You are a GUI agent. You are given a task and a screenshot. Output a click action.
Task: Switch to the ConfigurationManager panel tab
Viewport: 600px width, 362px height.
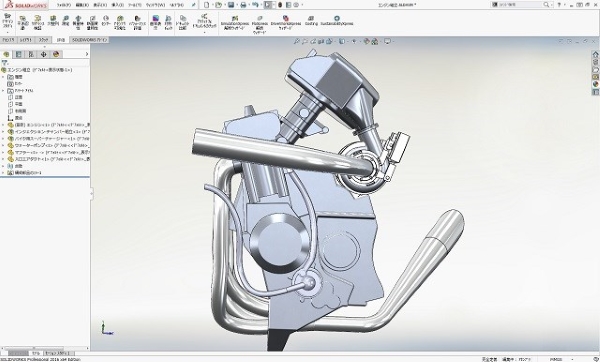point(31,54)
